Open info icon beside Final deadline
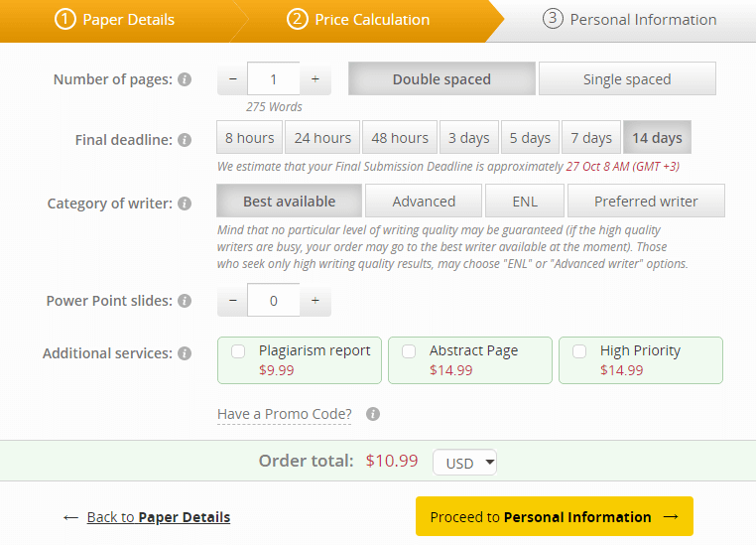 click(x=185, y=140)
